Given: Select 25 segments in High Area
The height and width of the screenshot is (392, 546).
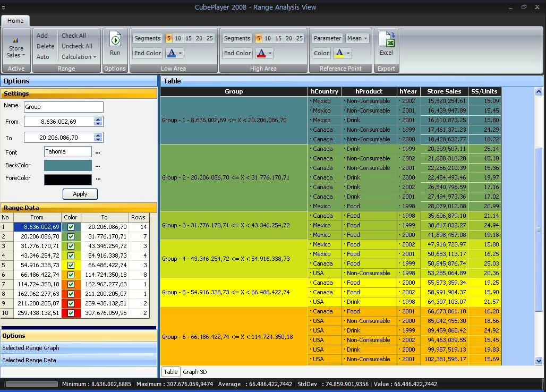Looking at the screenshot, I should pos(300,38).
